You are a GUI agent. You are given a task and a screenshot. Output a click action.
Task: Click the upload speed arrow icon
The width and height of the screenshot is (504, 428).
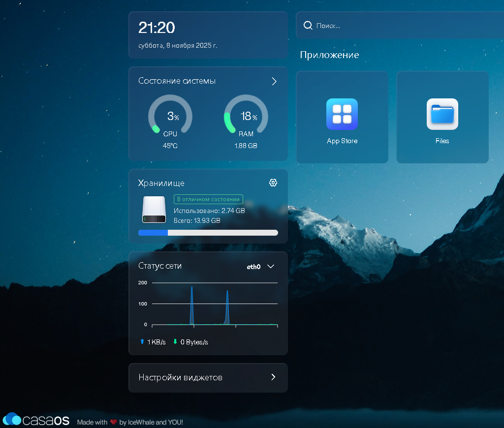point(142,341)
